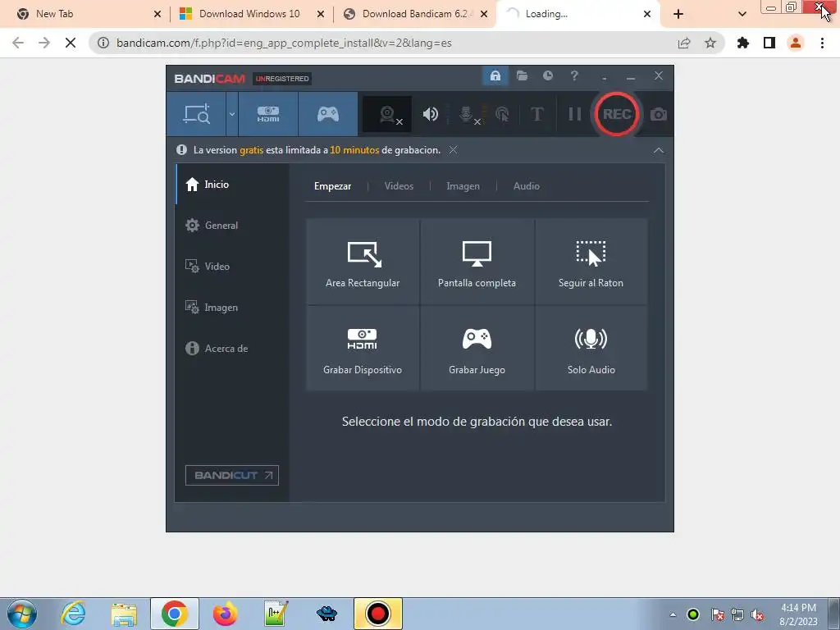
Task: Choose Pantalla completa recording mode tile
Action: (477, 262)
